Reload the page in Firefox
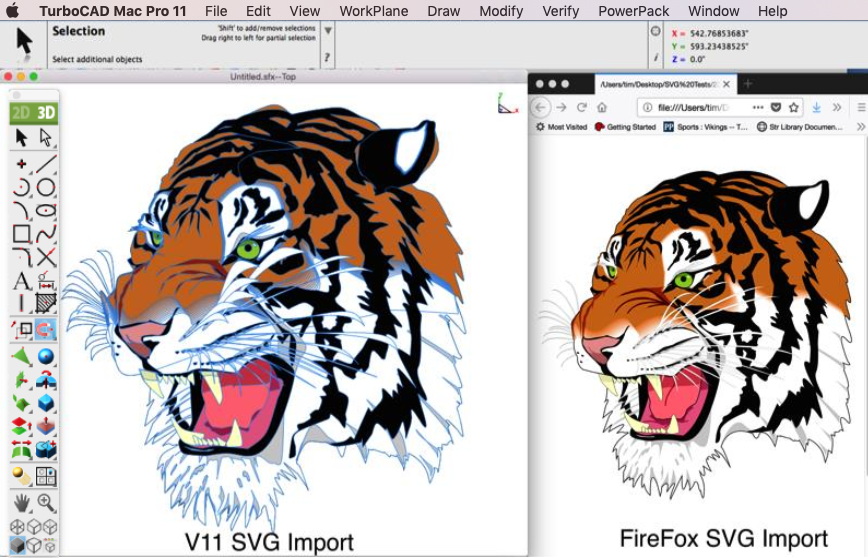 [581, 107]
